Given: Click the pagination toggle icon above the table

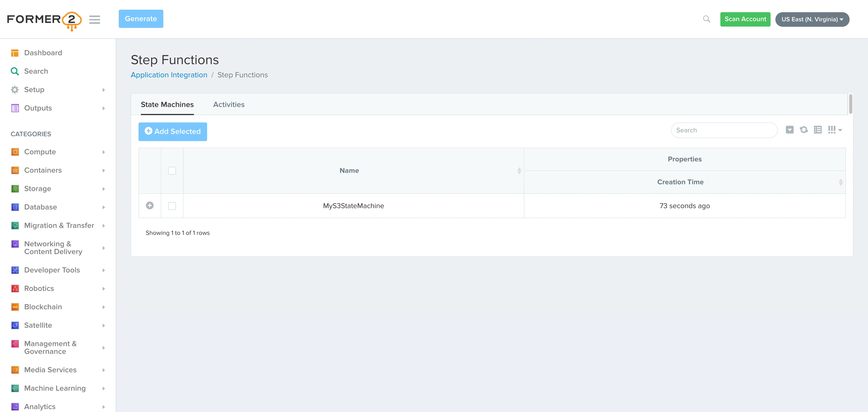Looking at the screenshot, I should coord(790,130).
